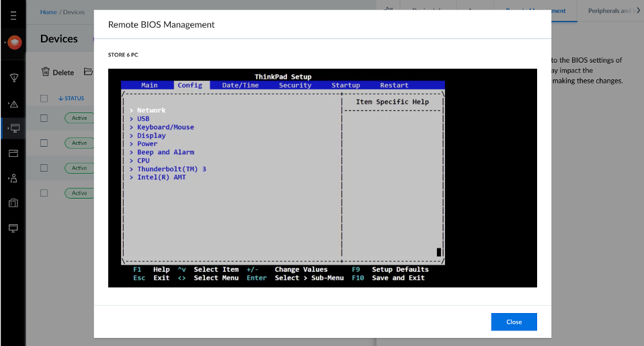Click the trash icon next to Delete
Image resolution: width=644 pixels, height=346 pixels.
pos(46,72)
